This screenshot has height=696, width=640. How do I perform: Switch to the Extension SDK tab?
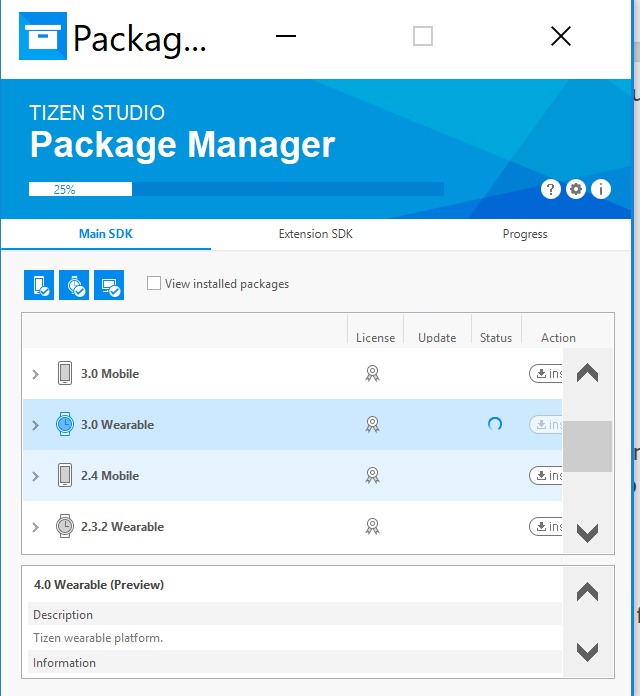click(316, 234)
